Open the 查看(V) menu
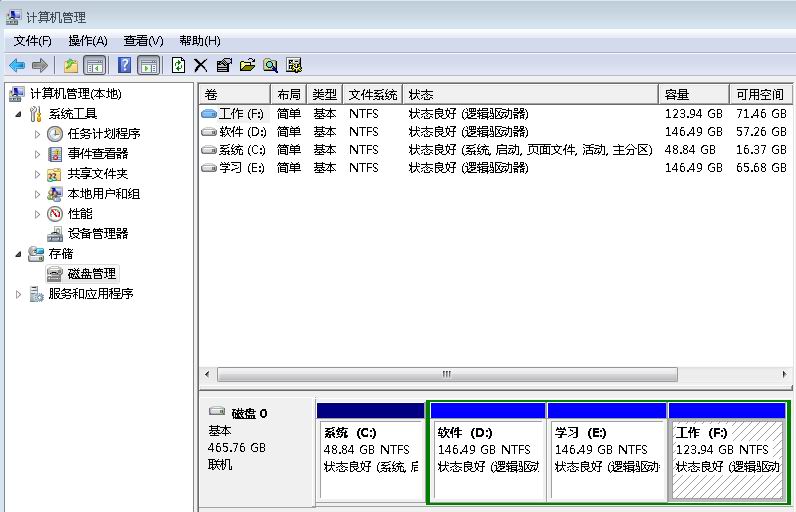 [x=143, y=41]
